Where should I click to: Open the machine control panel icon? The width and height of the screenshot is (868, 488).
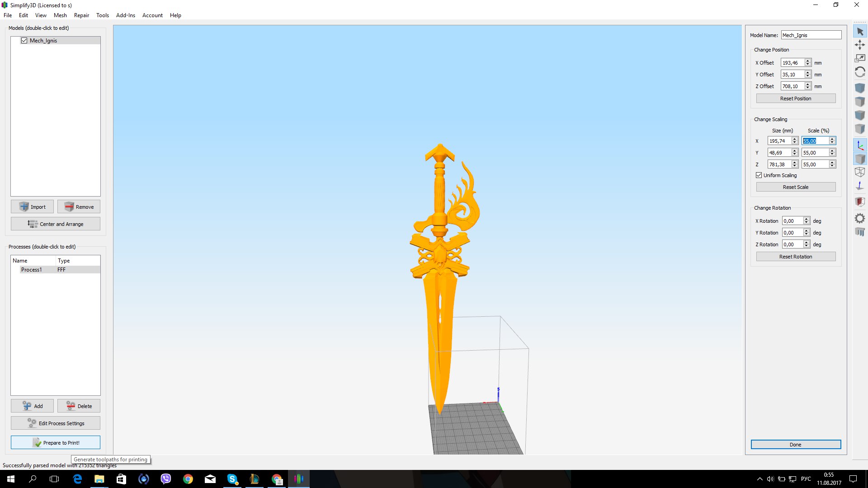(860, 232)
